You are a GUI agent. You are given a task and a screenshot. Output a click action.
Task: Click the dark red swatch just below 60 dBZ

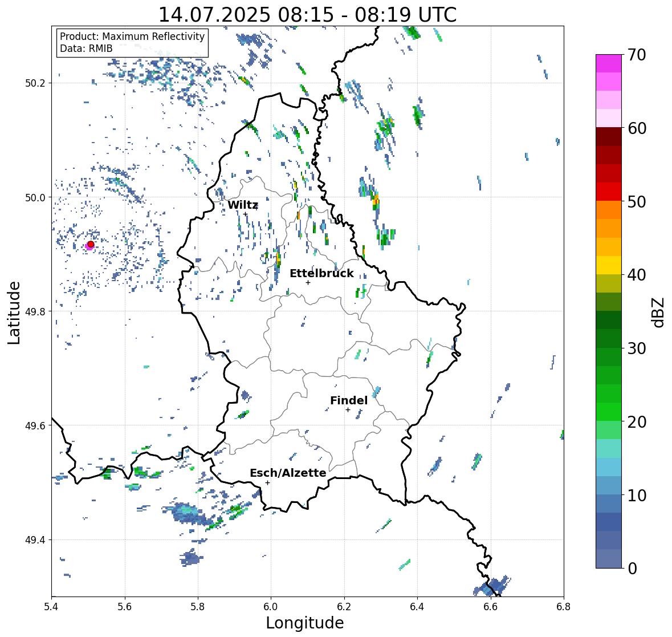click(608, 137)
